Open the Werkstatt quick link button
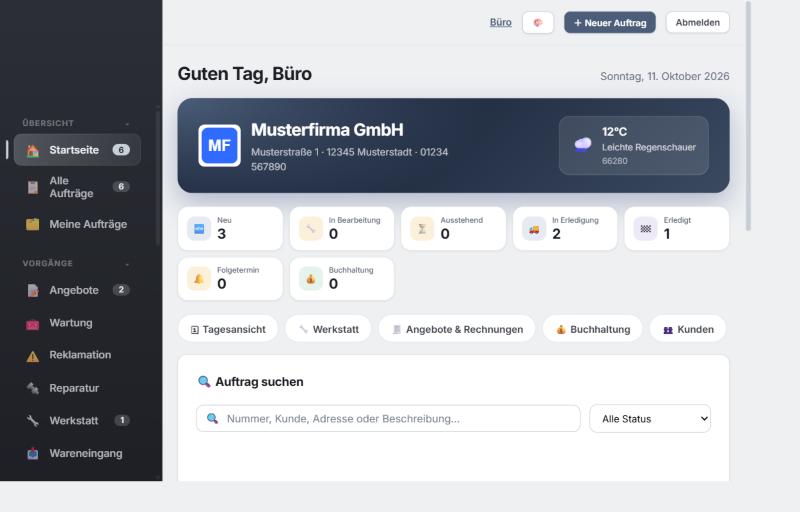 [x=328, y=329]
